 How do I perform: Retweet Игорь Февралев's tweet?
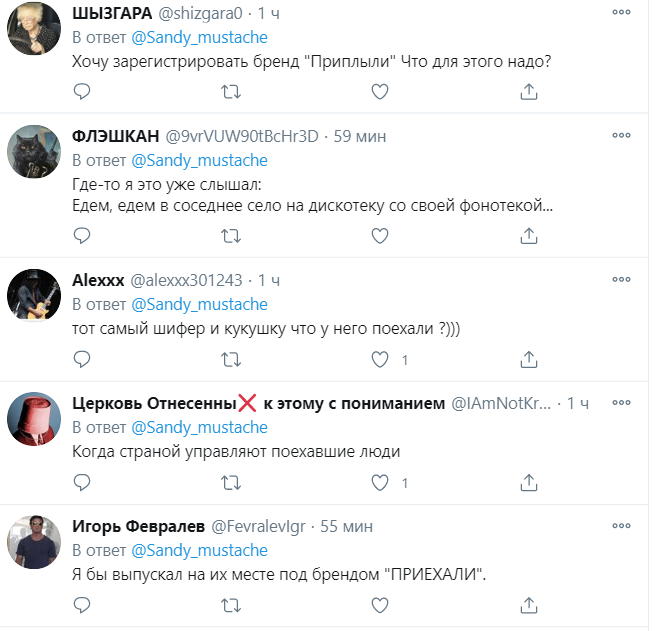pos(231,605)
